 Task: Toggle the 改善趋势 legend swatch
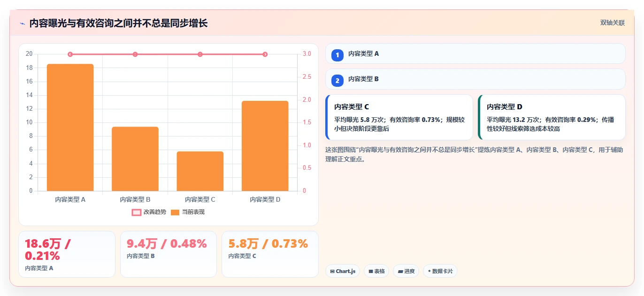point(137,213)
